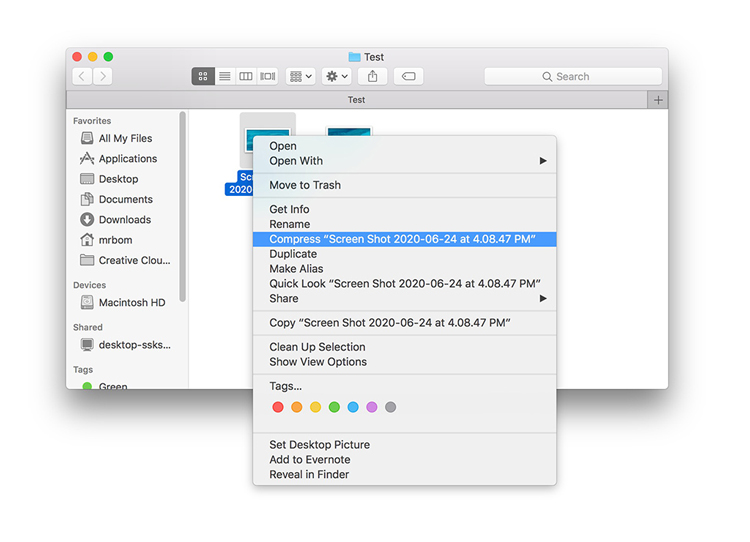Choose Quick Look Screen Shot item

coord(404,284)
